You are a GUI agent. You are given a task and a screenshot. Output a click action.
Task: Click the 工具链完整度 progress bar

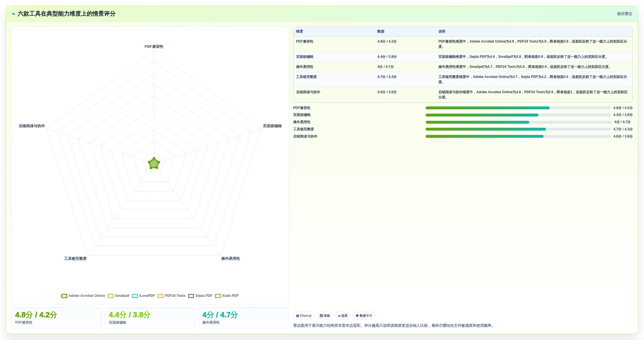coord(518,129)
